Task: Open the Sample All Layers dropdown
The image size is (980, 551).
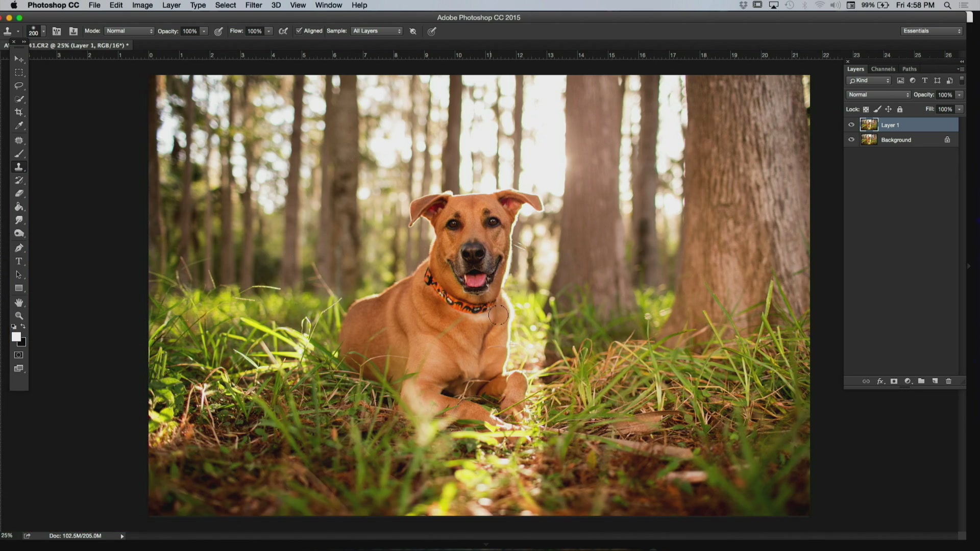Action: 377,31
